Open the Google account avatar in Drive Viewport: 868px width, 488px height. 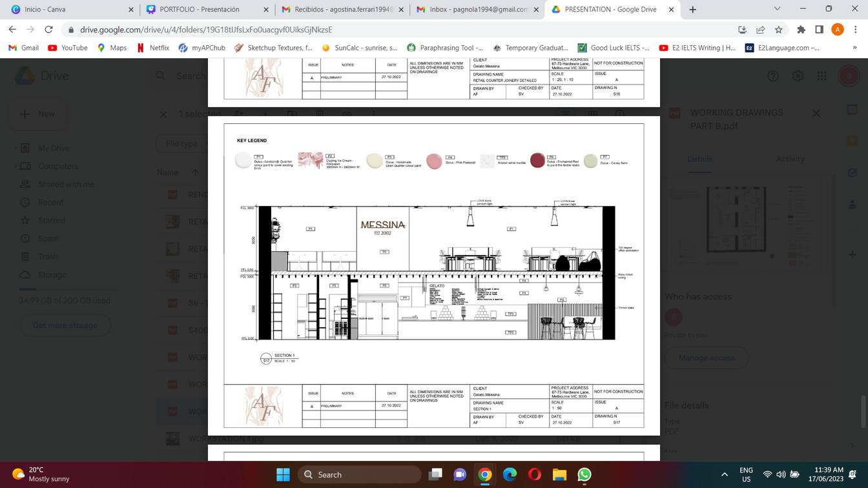tap(848, 76)
